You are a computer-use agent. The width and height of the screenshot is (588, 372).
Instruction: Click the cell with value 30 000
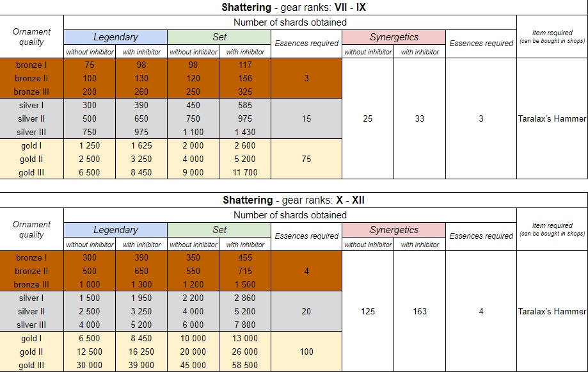click(x=89, y=365)
